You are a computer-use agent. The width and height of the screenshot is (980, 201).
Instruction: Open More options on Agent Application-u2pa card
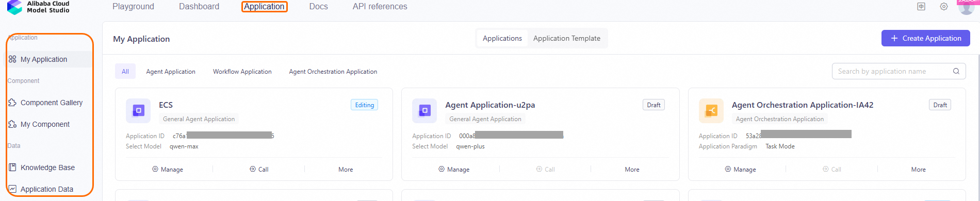[632, 169]
